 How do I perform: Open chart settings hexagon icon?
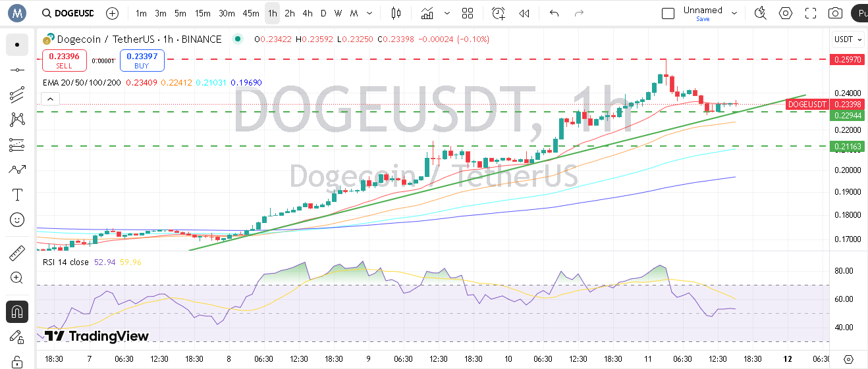click(786, 13)
